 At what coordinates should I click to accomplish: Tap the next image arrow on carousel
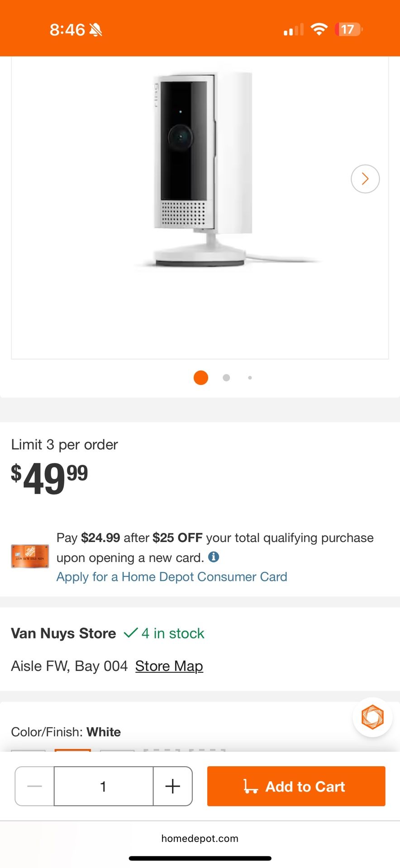pyautogui.click(x=365, y=179)
